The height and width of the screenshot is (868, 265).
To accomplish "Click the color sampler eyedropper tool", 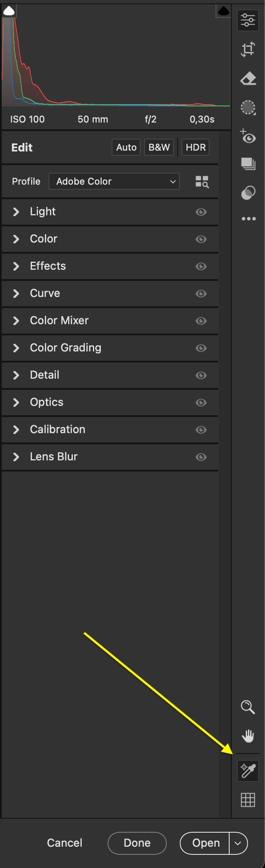I will 248,771.
